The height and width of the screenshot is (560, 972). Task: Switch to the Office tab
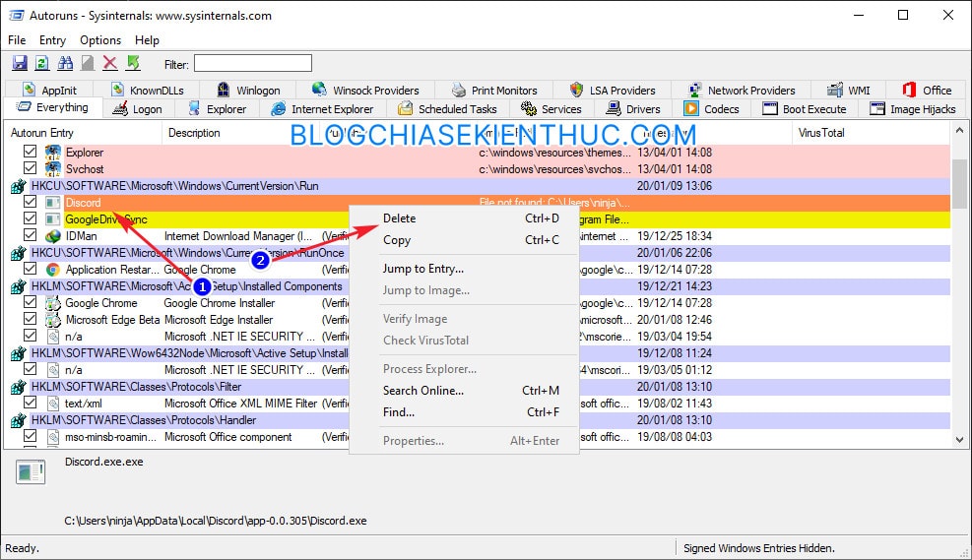click(927, 91)
